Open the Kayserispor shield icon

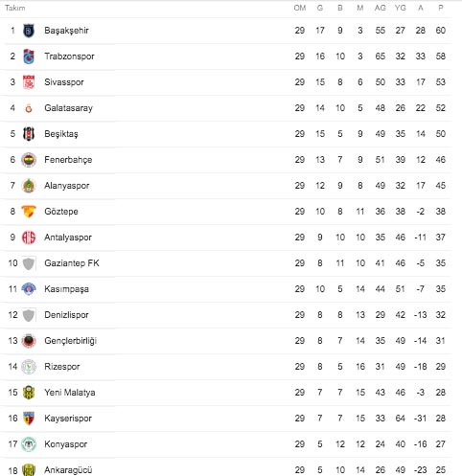click(x=29, y=419)
